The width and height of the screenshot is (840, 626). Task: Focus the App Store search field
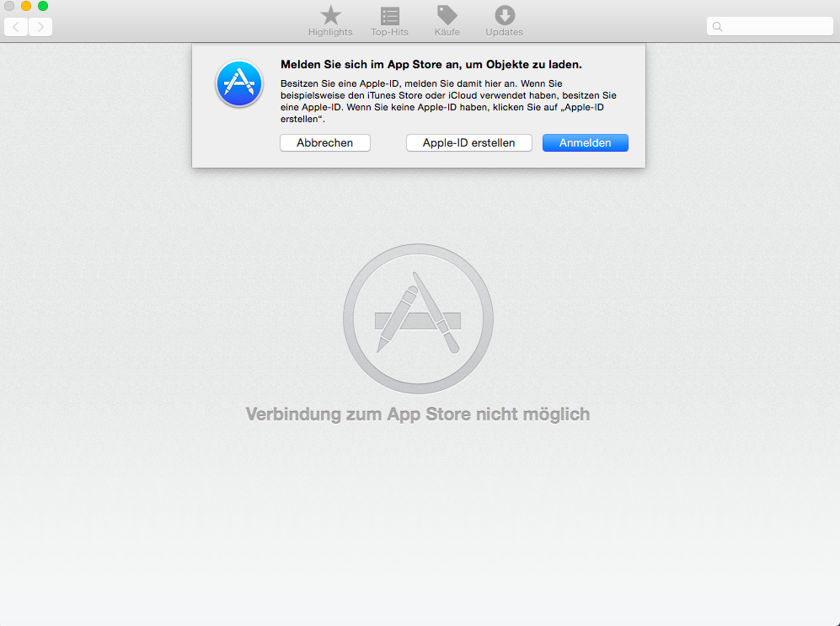[770, 26]
